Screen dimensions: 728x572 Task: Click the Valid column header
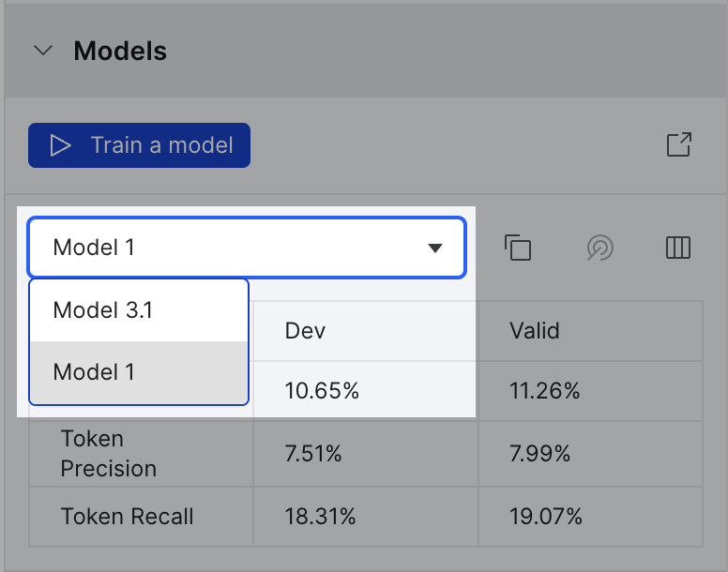click(535, 331)
